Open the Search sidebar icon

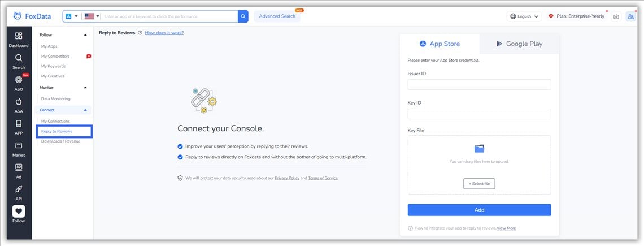[x=19, y=58]
